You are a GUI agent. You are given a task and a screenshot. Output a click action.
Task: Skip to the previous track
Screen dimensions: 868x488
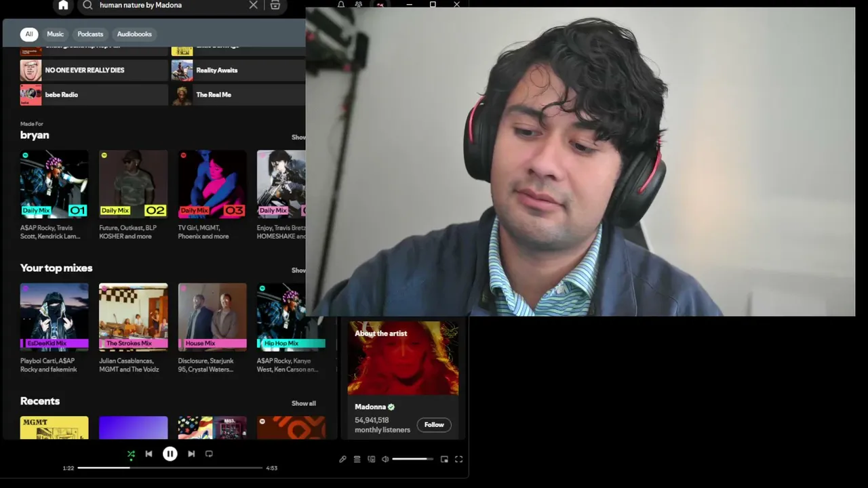(149, 454)
